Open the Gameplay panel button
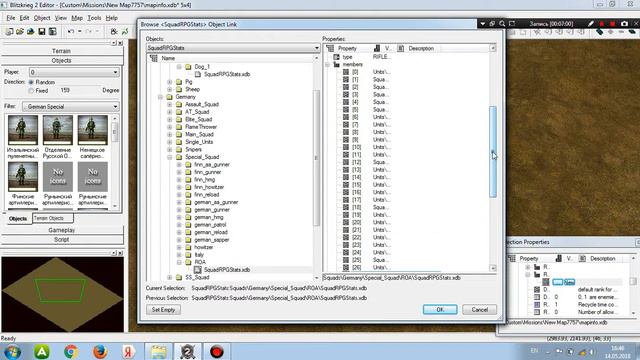 pos(62,230)
